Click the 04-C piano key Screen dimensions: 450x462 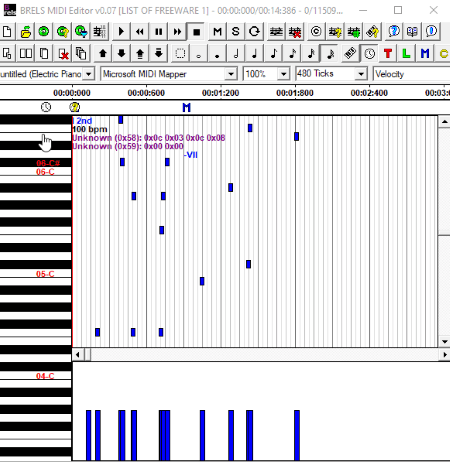pyautogui.click(x=36, y=376)
